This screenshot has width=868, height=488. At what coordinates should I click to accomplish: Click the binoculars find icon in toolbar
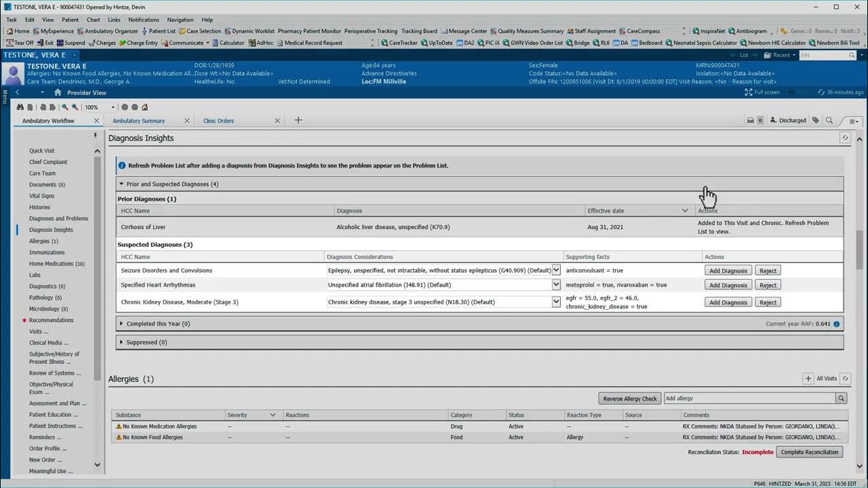[20, 107]
